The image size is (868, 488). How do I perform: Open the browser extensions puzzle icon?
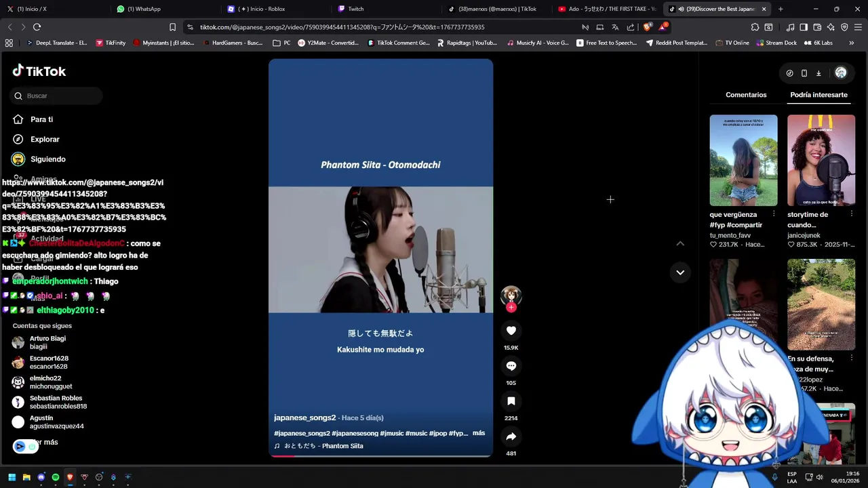755,27
